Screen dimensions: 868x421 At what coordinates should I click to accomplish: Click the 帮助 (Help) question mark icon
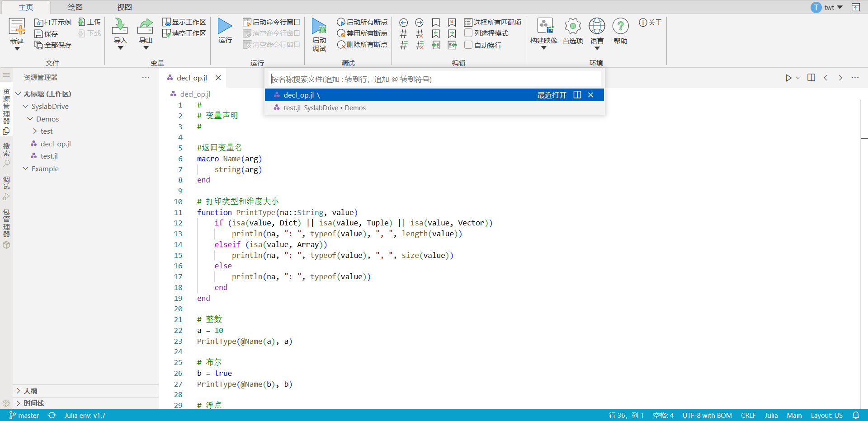[x=621, y=26]
